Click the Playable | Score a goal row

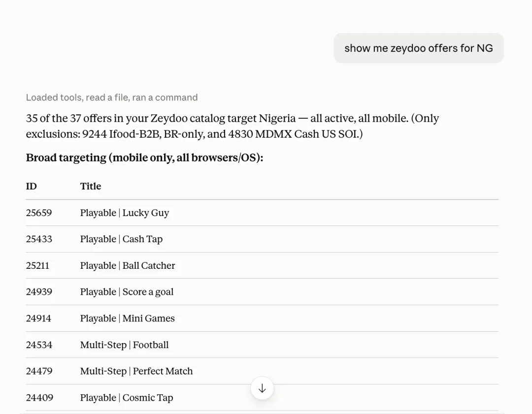[262, 291]
